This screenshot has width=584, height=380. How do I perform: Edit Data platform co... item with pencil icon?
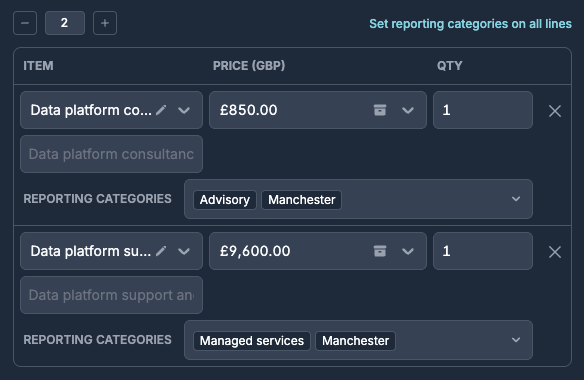tap(161, 110)
